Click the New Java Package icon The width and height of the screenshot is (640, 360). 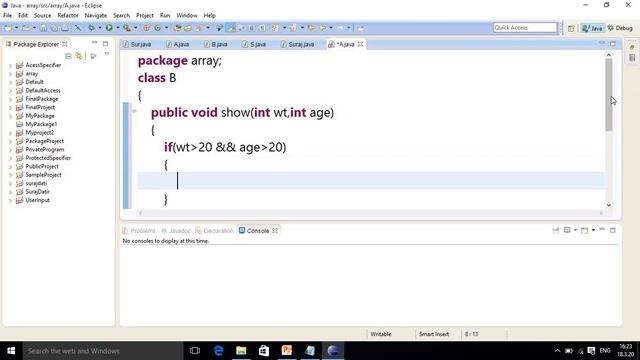pyautogui.click(x=146, y=28)
